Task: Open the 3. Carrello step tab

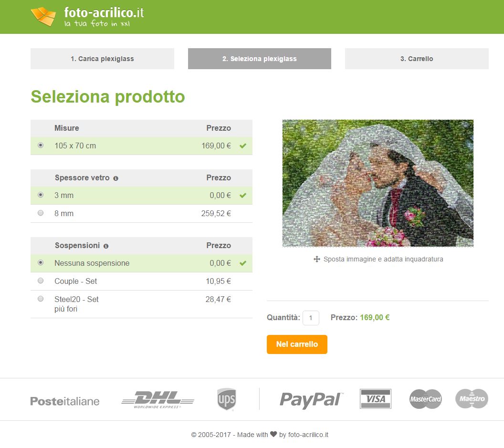Action: [x=417, y=59]
